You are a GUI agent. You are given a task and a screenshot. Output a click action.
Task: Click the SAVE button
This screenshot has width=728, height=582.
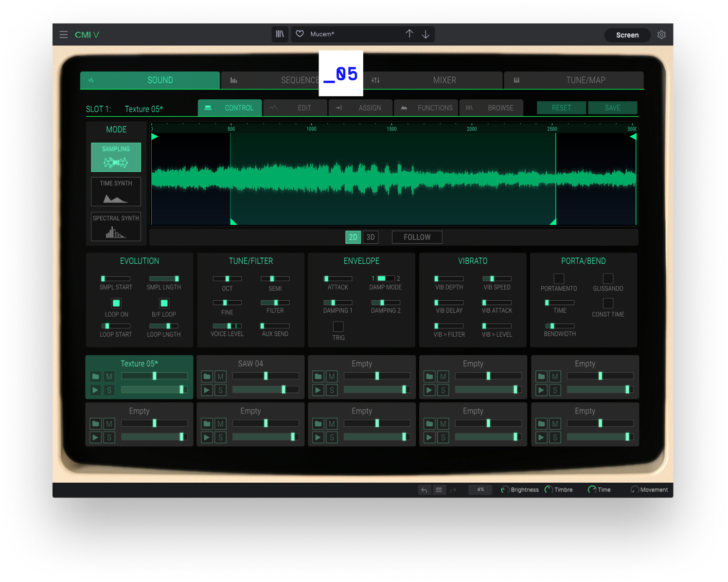[x=612, y=108]
